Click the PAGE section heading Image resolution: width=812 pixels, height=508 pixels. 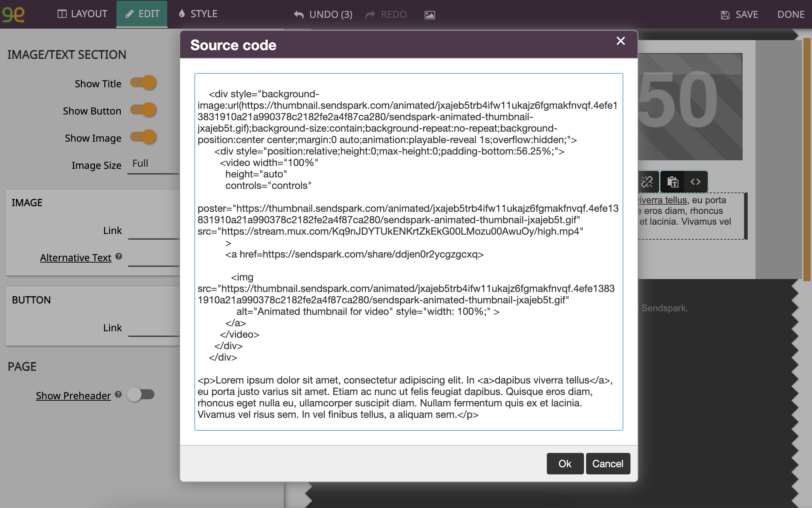coord(22,367)
